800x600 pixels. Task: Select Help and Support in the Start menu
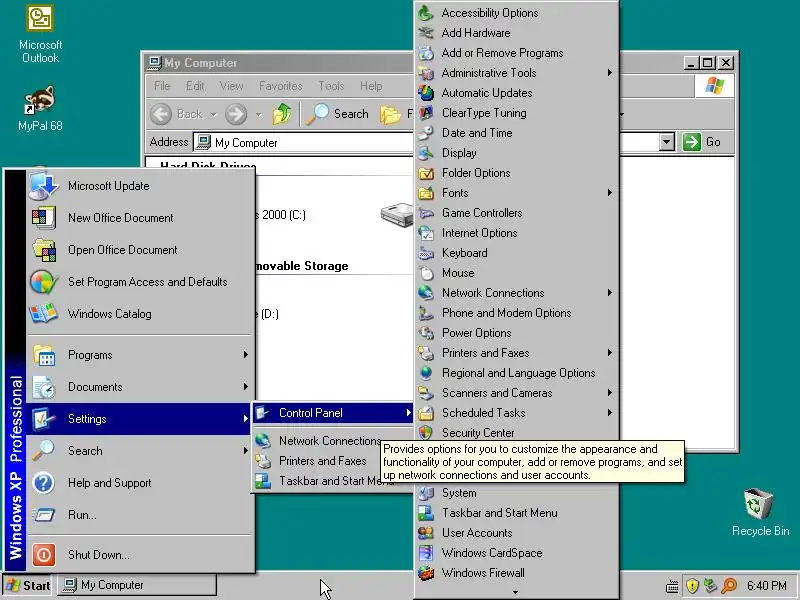tap(140, 483)
